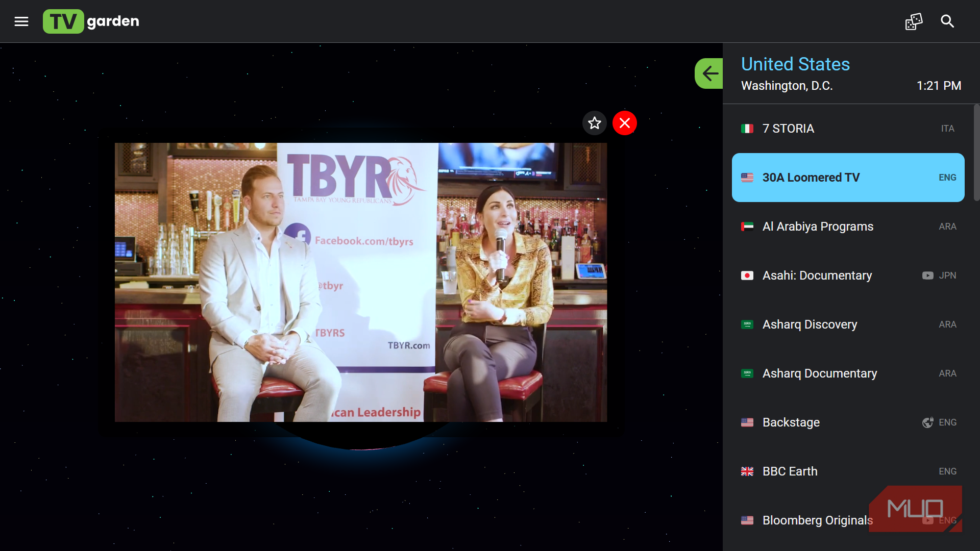The image size is (980, 551).
Task: Click the United States country heading
Action: pyautogui.click(x=795, y=64)
